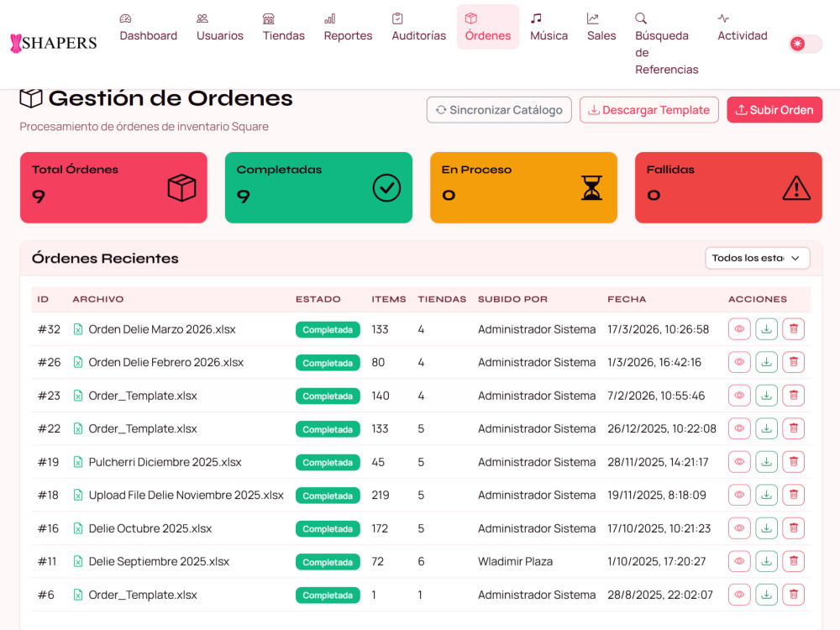Open the Todos los estados filter dropdown

pyautogui.click(x=757, y=258)
